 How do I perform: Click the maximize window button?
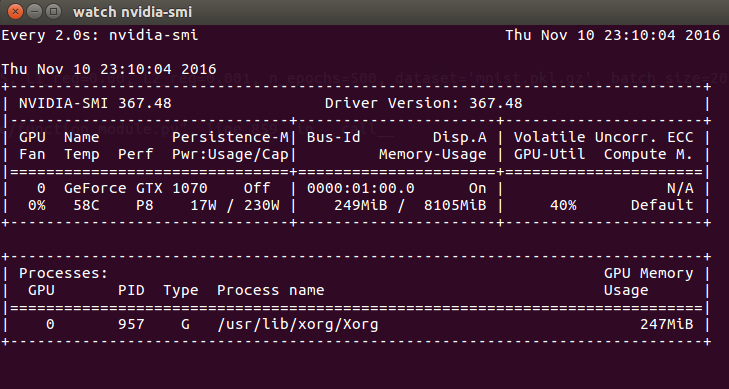[54, 12]
